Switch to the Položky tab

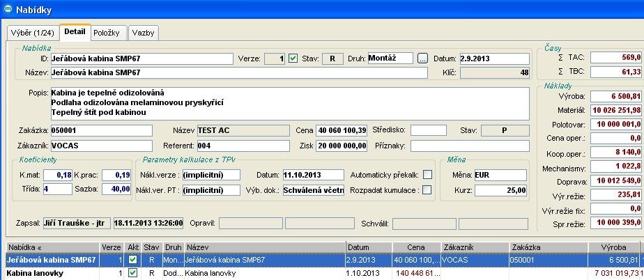tap(108, 33)
